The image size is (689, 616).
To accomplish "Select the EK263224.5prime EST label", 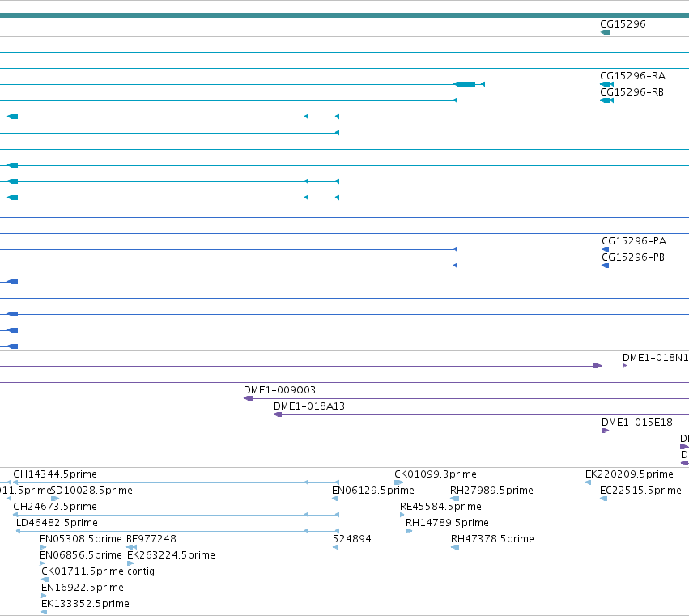I will click(171, 555).
